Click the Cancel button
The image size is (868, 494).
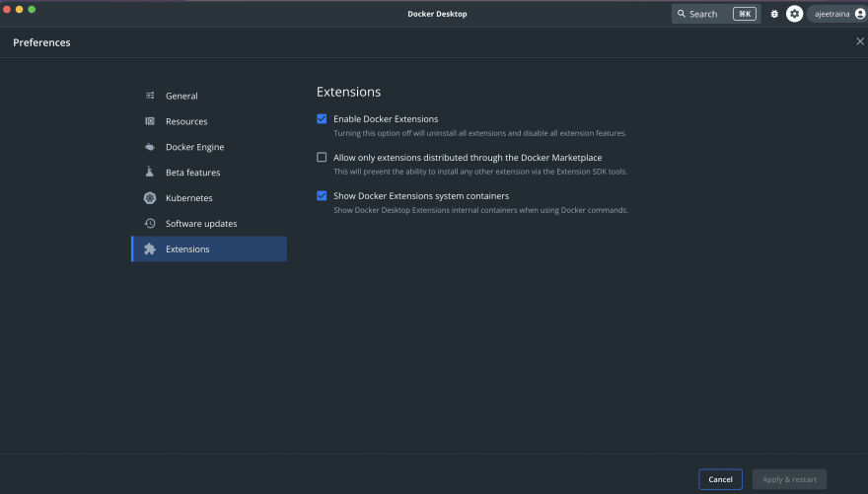point(720,479)
